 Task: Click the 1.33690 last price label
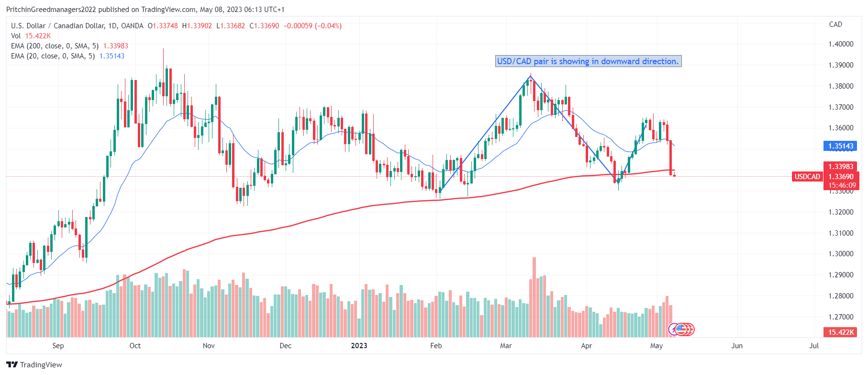pos(841,177)
